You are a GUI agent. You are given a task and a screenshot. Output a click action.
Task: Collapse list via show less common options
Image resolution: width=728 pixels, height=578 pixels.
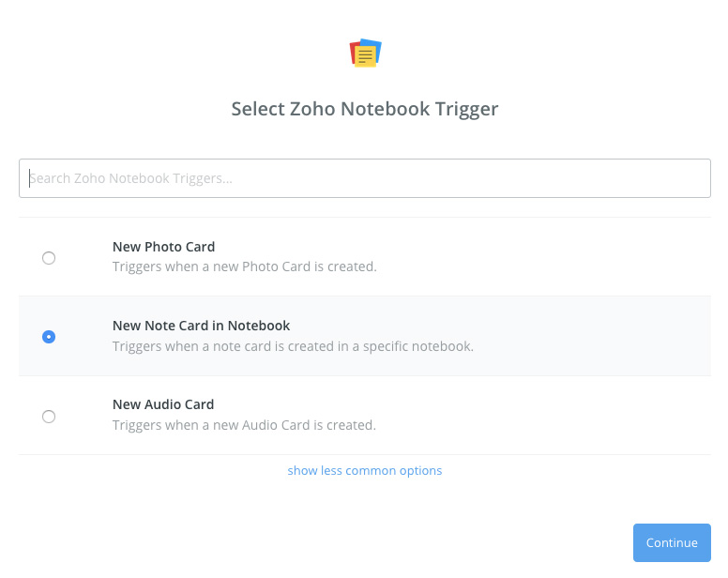click(364, 471)
